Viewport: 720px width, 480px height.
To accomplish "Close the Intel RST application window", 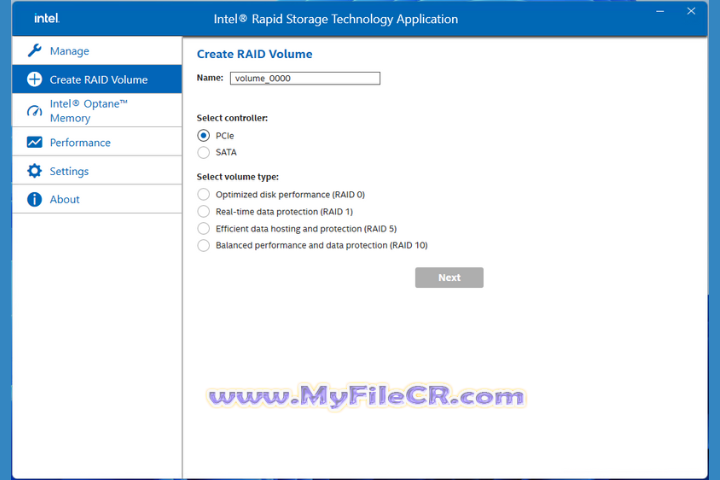I will coord(691,11).
